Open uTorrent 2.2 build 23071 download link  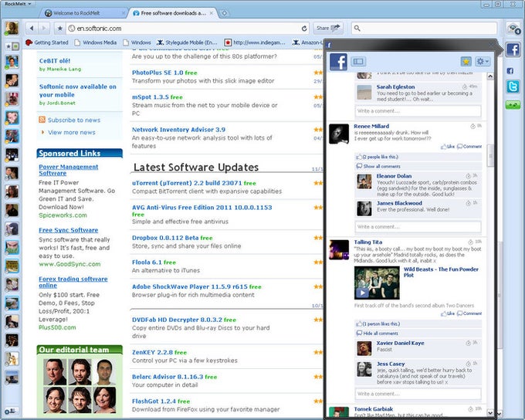pos(187,183)
